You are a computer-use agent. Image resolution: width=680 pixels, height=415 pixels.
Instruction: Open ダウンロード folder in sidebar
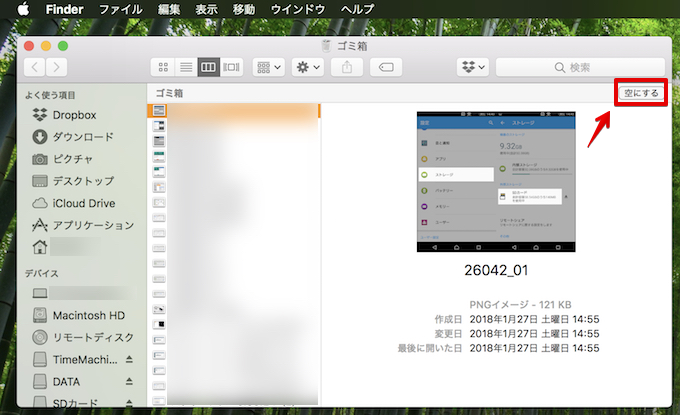point(83,137)
